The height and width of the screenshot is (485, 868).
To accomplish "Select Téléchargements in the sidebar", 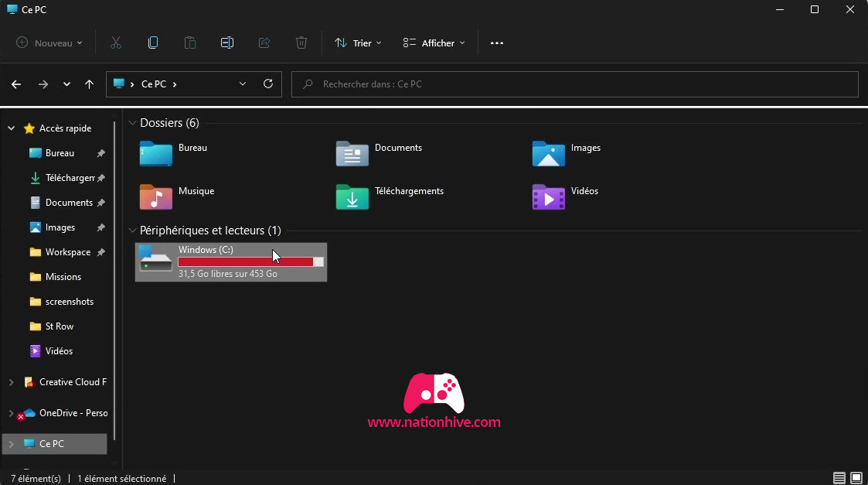I will [x=70, y=178].
